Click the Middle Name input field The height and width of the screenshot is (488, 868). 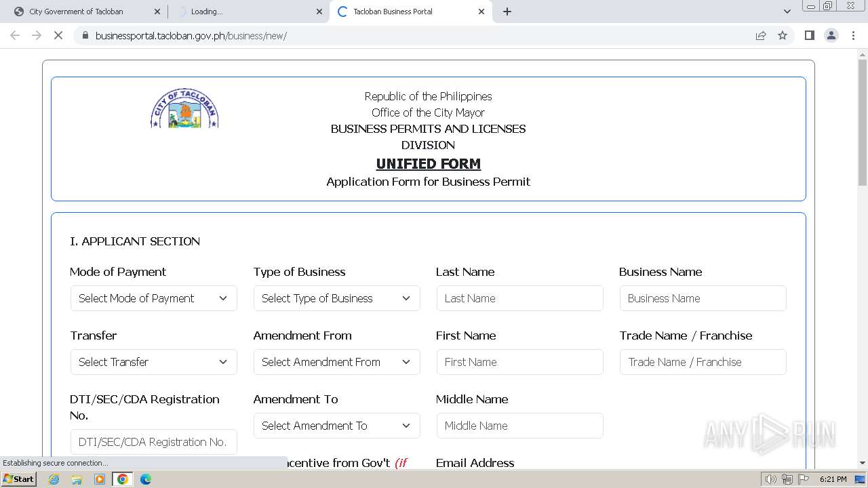[x=520, y=426]
